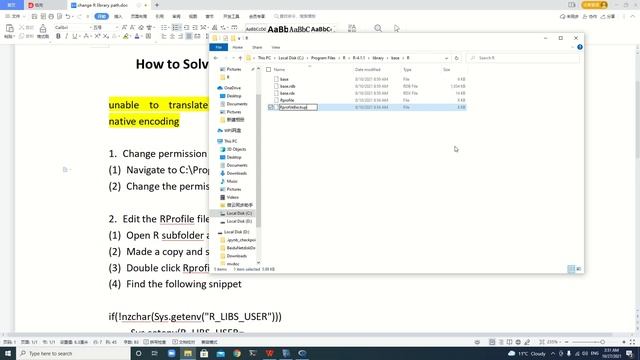
Task: Click the Windows Start button
Action: (8, 353)
